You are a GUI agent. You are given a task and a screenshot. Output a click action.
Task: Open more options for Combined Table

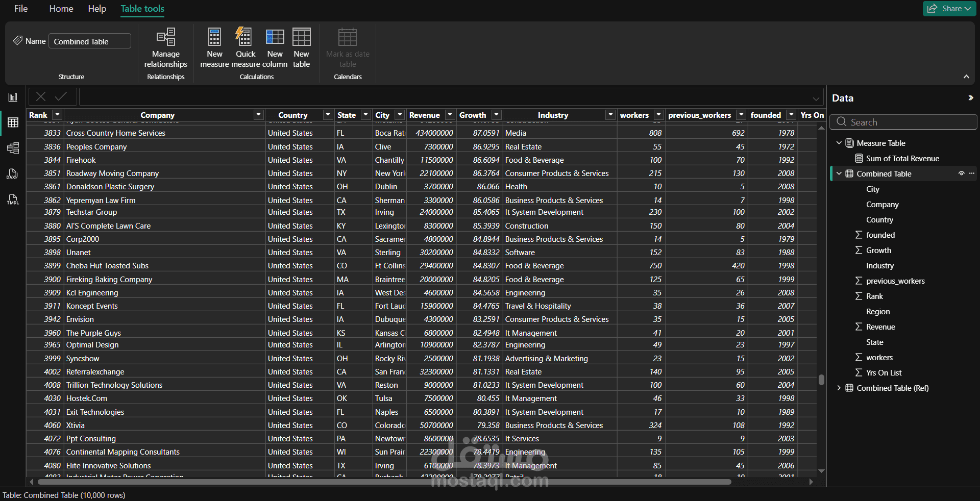click(972, 173)
